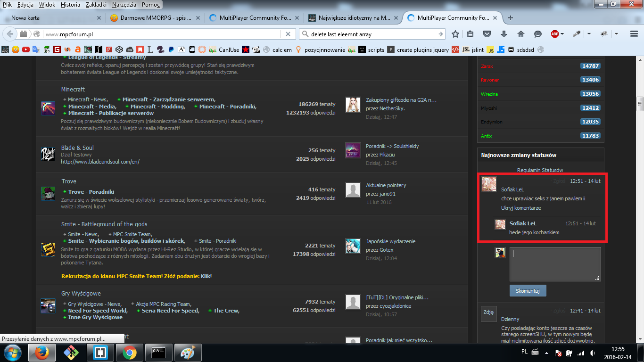Open the Smite - Battleground of the gods link
The image size is (644, 362).
pyautogui.click(x=104, y=224)
